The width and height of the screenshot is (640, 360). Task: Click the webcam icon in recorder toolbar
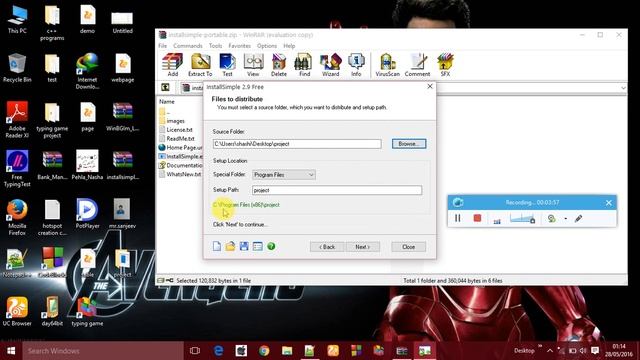551,219
